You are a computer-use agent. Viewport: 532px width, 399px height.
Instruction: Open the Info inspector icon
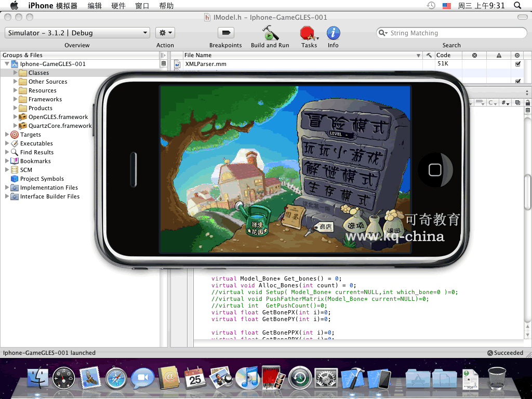(333, 33)
